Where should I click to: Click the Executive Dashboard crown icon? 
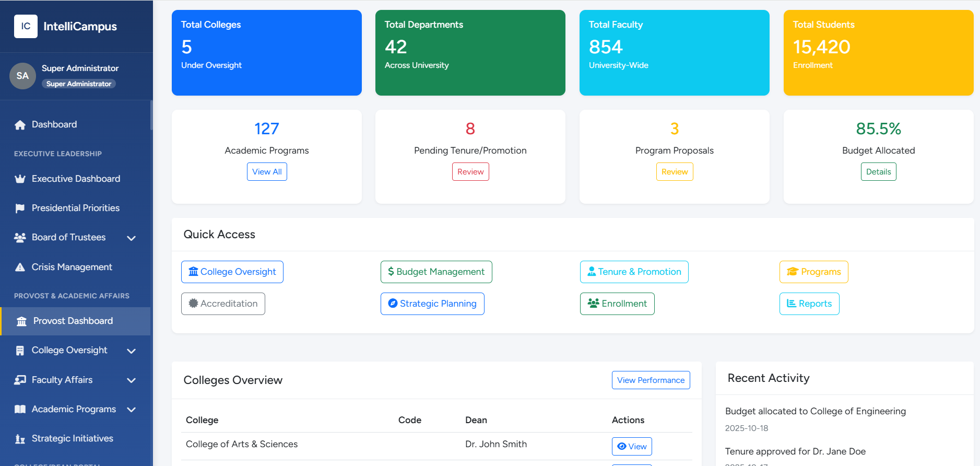coord(20,179)
